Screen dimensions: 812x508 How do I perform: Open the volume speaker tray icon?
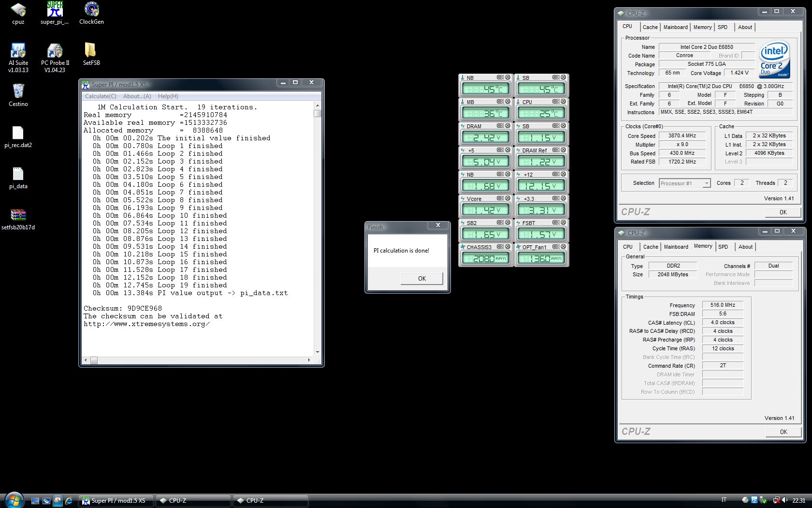click(784, 500)
